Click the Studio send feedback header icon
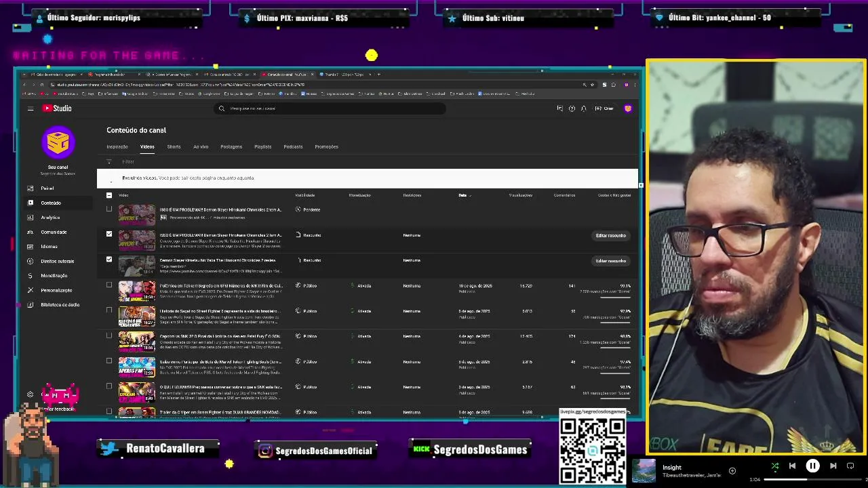This screenshot has height=488, width=868. click(559, 108)
